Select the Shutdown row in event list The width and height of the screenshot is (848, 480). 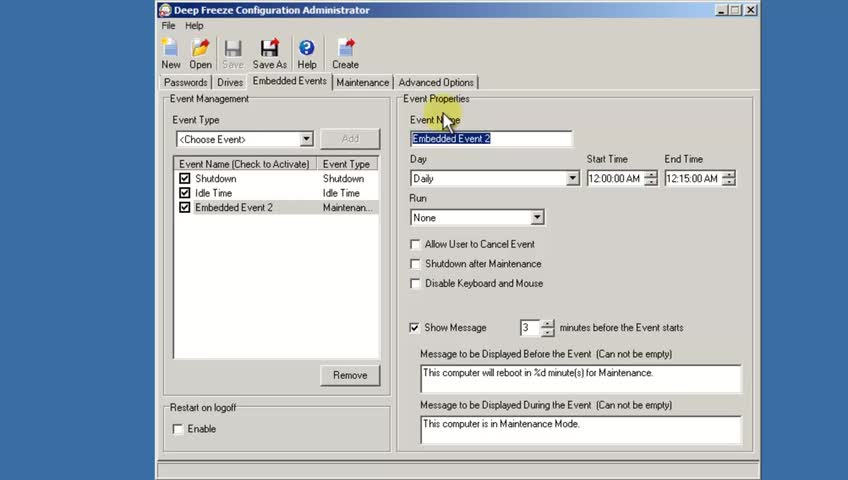(x=276, y=178)
